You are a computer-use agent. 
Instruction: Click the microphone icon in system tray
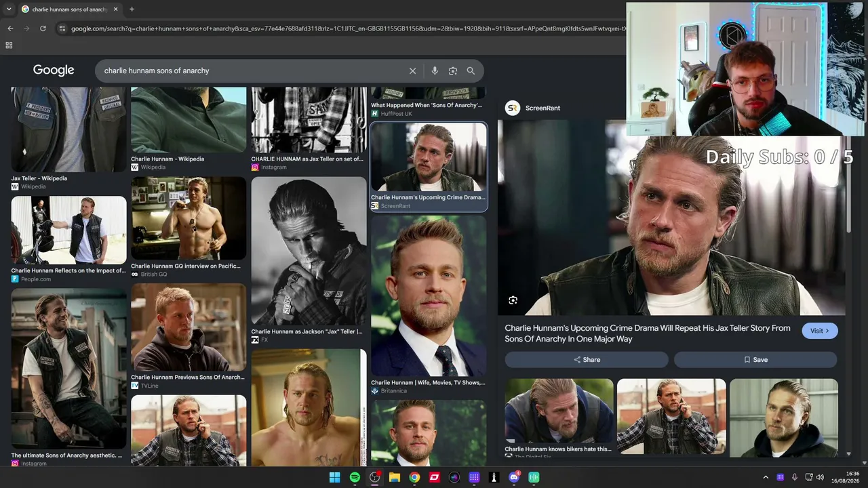794,477
